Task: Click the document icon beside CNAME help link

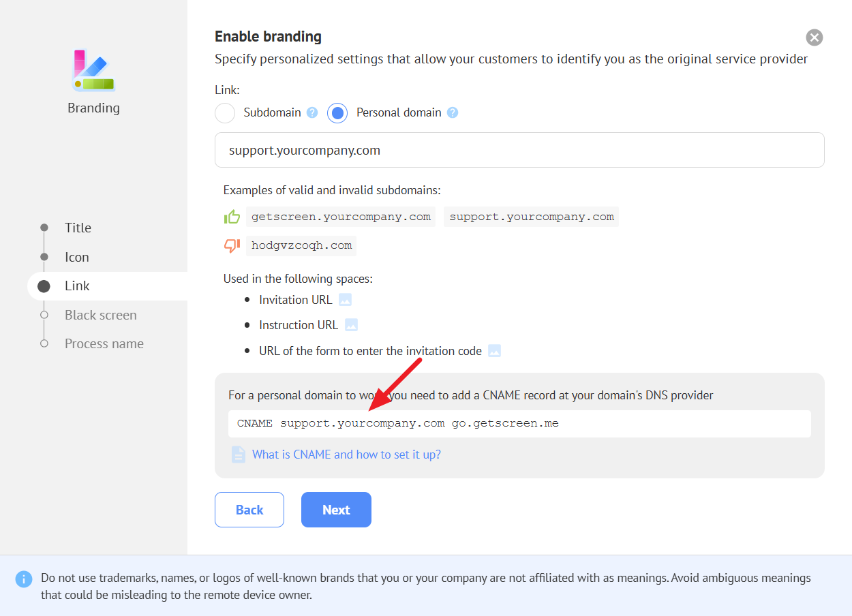Action: [238, 455]
